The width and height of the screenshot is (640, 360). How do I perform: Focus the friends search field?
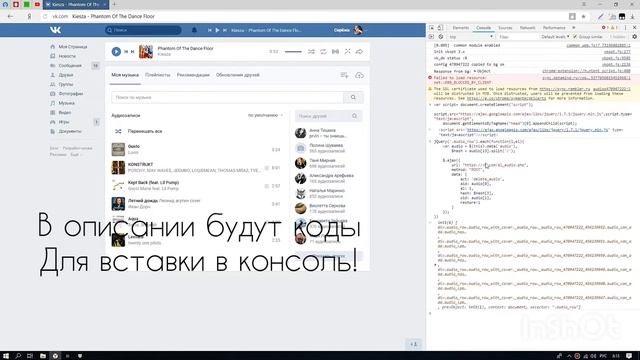(329, 116)
